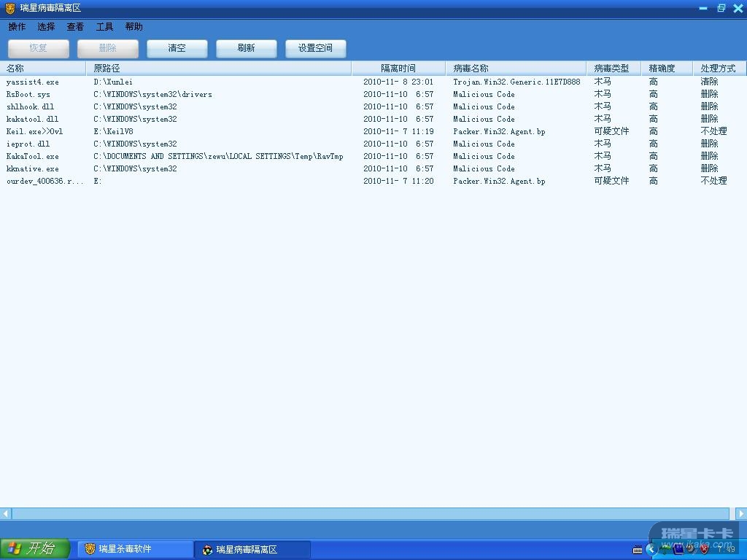Click Malicious Code in RsBoot.sys row
This screenshot has width=747, height=560.
[484, 94]
